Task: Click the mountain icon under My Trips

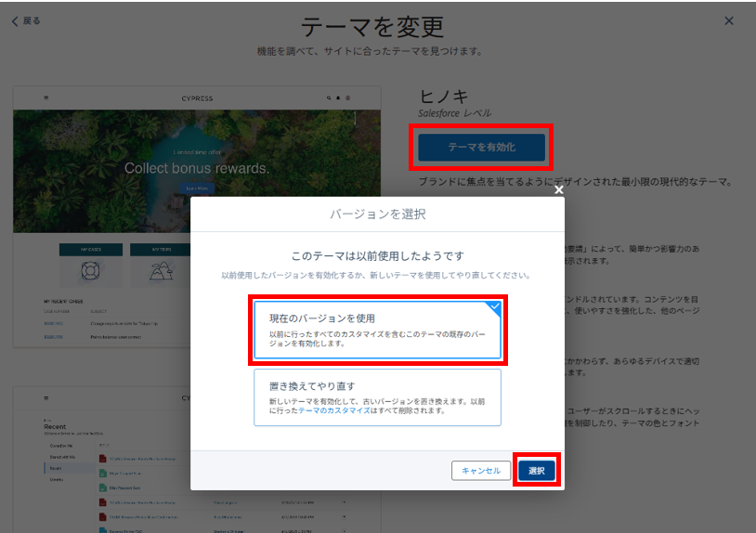Action: [x=160, y=271]
